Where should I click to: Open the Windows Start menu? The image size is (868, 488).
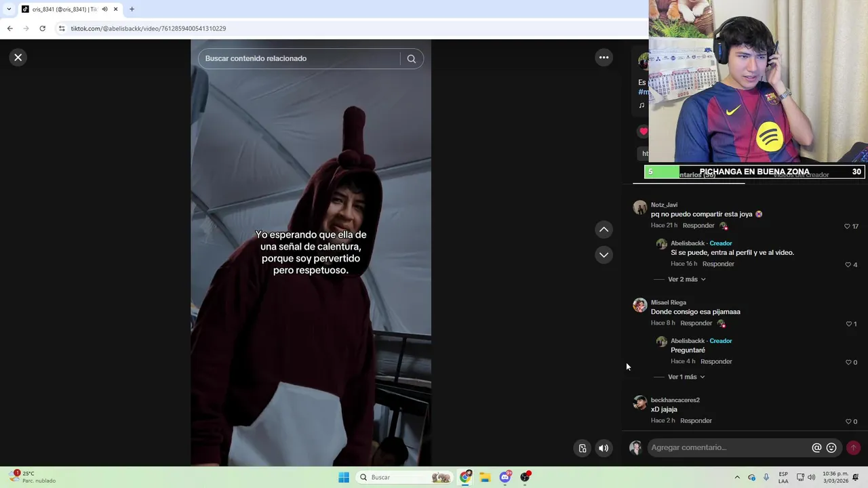click(x=344, y=477)
